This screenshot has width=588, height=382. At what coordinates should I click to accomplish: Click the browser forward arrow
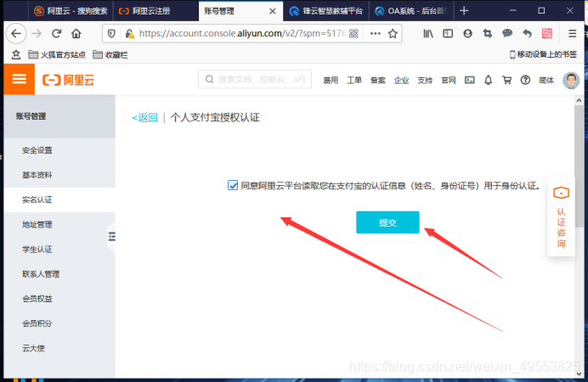(37, 34)
